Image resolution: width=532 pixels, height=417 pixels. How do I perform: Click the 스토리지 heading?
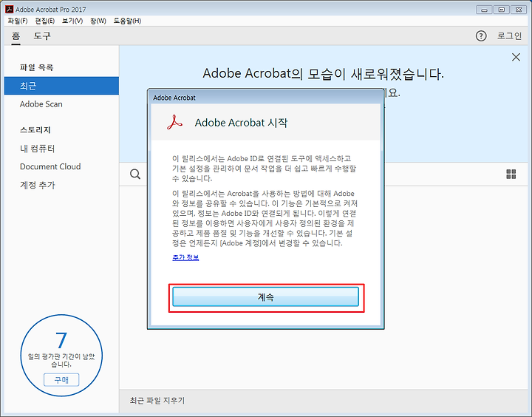coord(35,130)
